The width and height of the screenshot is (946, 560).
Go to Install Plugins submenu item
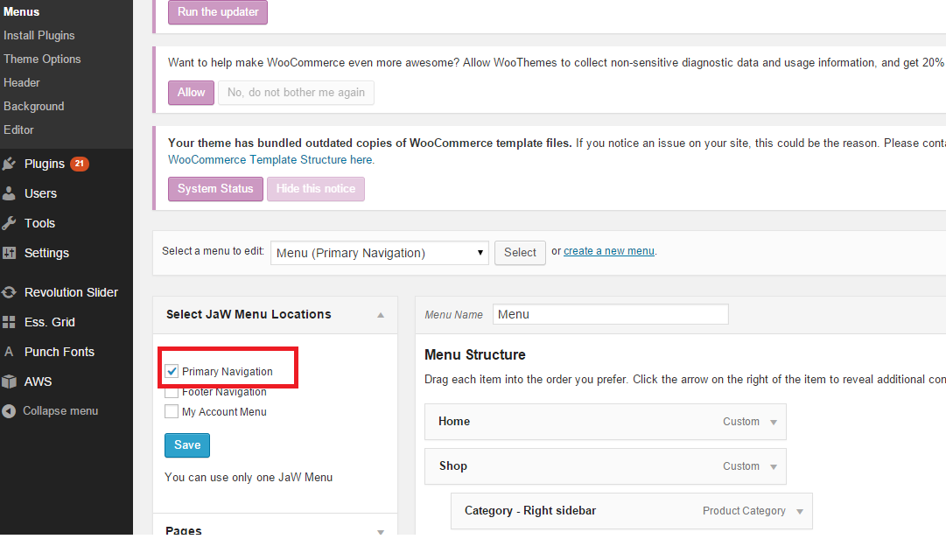(39, 35)
